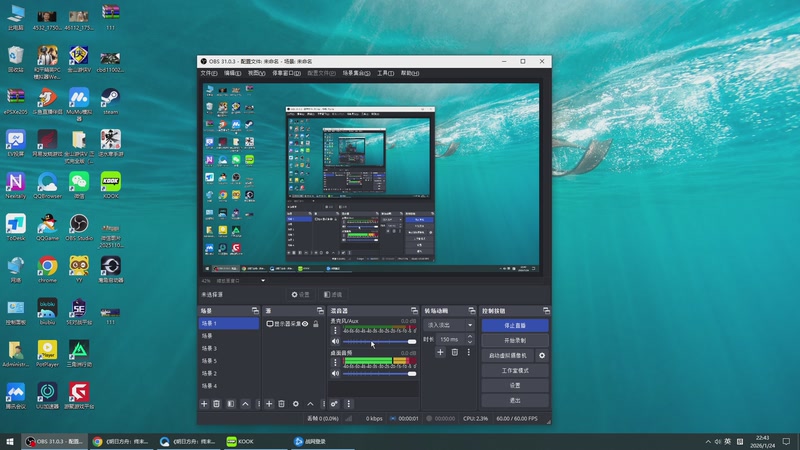Mute the Mic/Aux speaker icon
800x450 pixels.
[335, 341]
